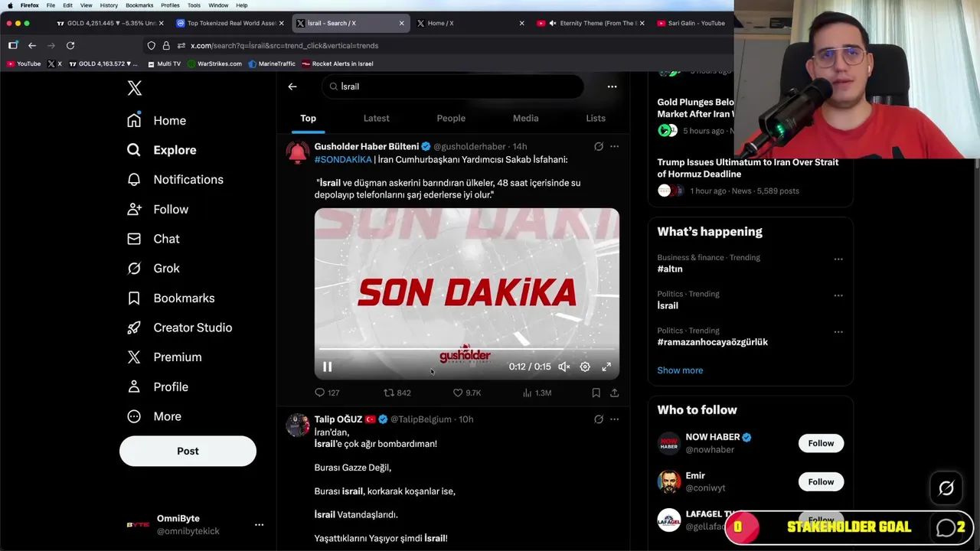Share the Gusholder post
This screenshot has width=980, height=551.
pos(614,393)
